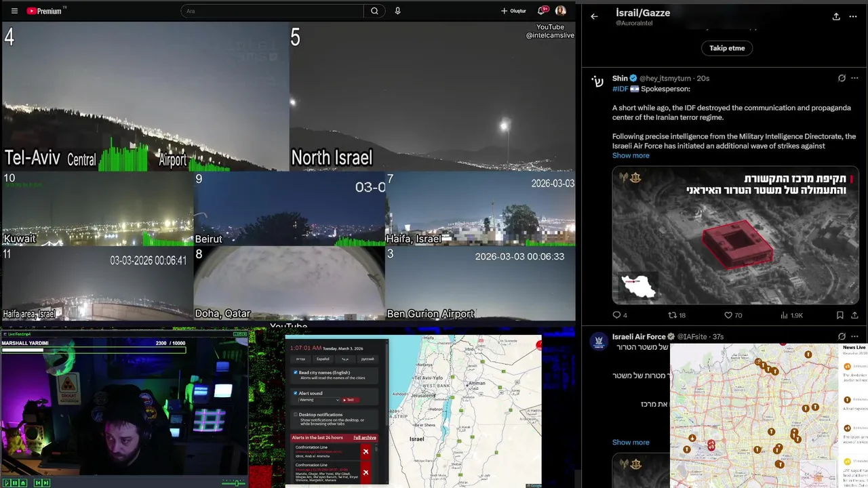The image size is (868, 488).
Task: Open the YouTube hamburger guide menu
Action: pos(14,11)
